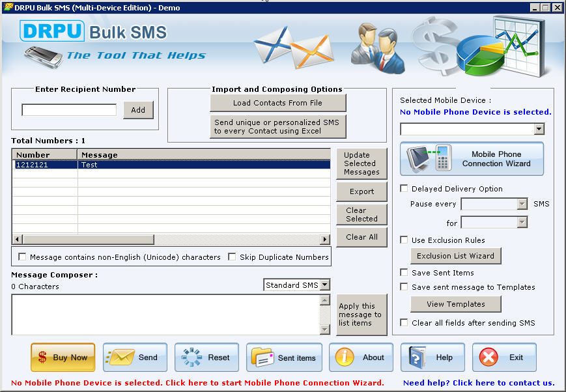Click Update Selected Messages
Screen dimensions: 566x392
tap(361, 163)
